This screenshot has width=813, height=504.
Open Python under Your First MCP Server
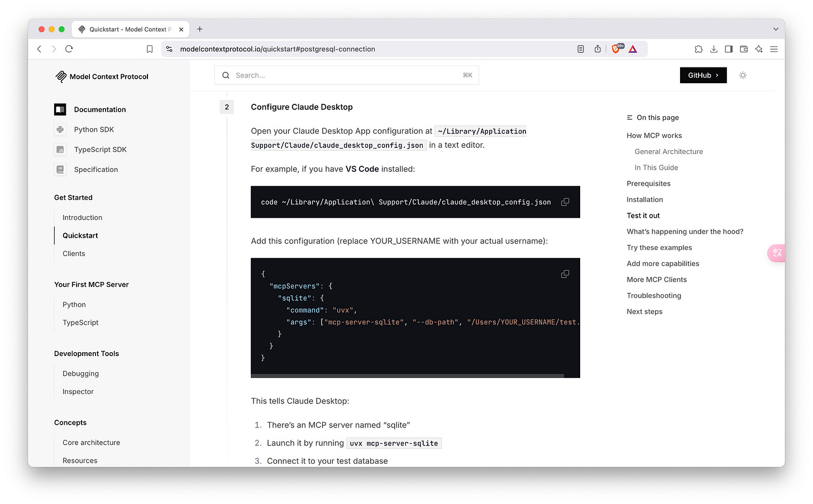coord(74,305)
